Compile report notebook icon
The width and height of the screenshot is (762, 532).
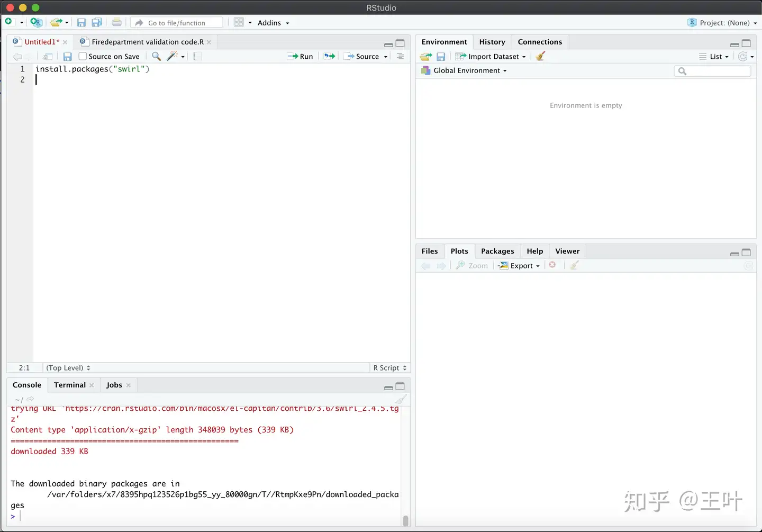(x=197, y=56)
